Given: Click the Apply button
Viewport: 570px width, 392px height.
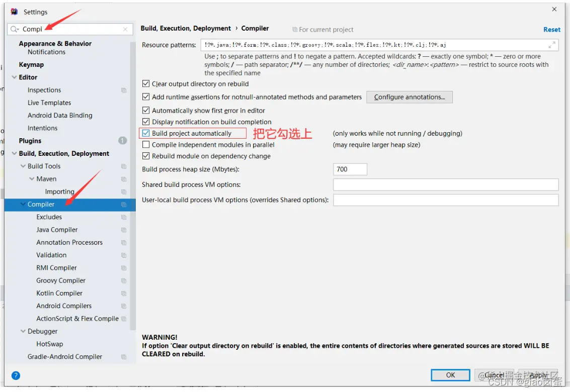Looking at the screenshot, I should pos(538,375).
